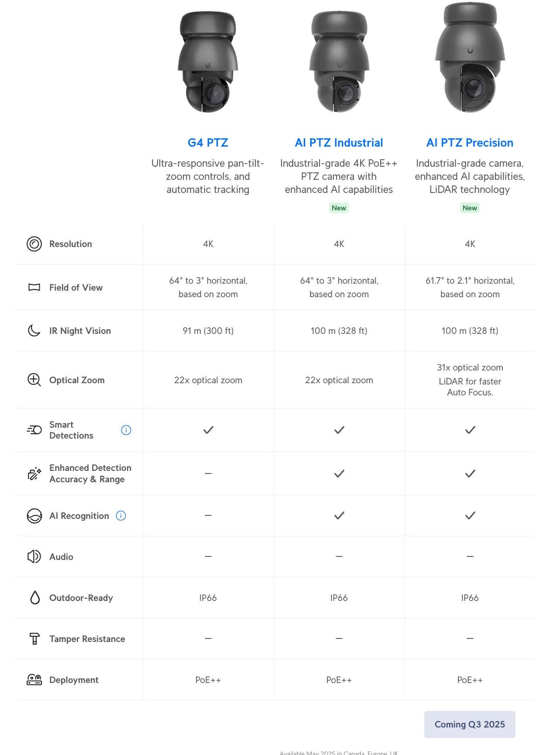Viewport: 560px width, 755px height.
Task: Click the Tamper Resistance hammer icon
Action: 34,638
